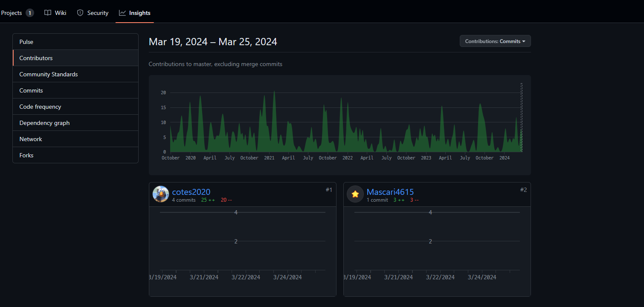Open Pulse in the sidebar
The width and height of the screenshot is (644, 307).
click(26, 42)
